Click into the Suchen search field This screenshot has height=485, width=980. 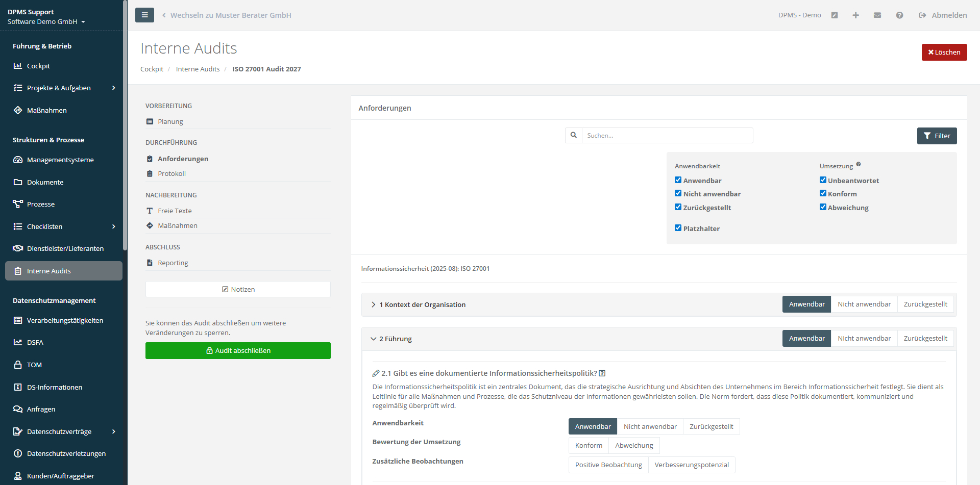(x=667, y=136)
